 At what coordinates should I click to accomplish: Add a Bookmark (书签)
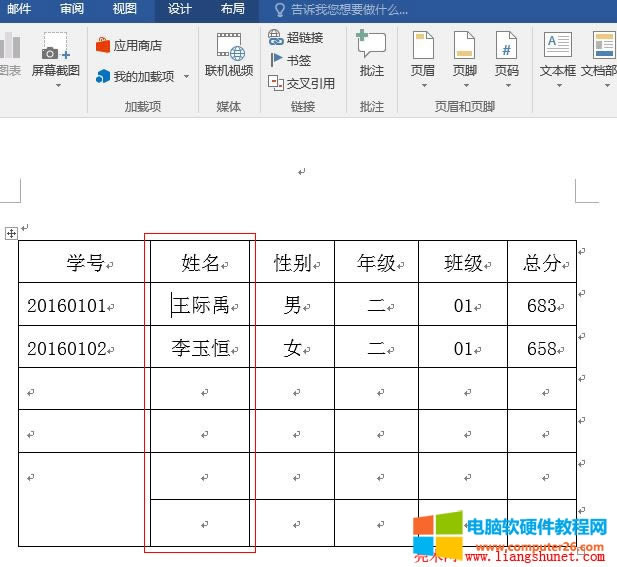pyautogui.click(x=277, y=60)
